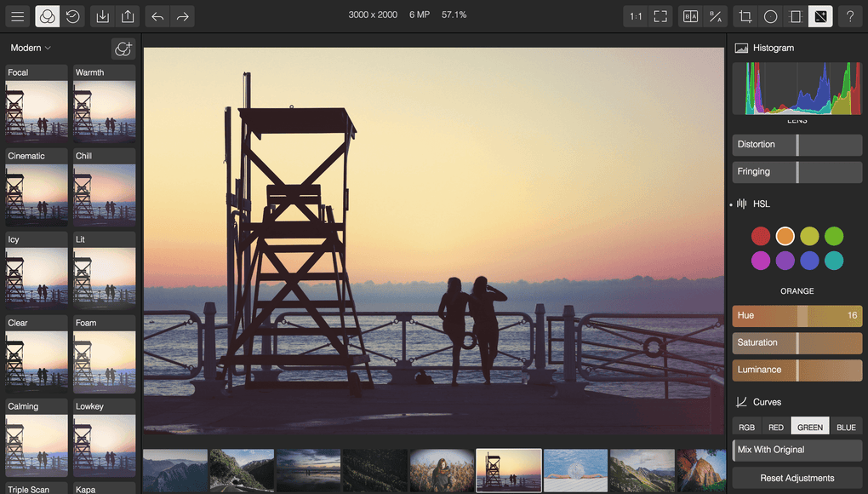The width and height of the screenshot is (868, 494).
Task: Collapse the Histogram panel header
Action: coord(773,49)
